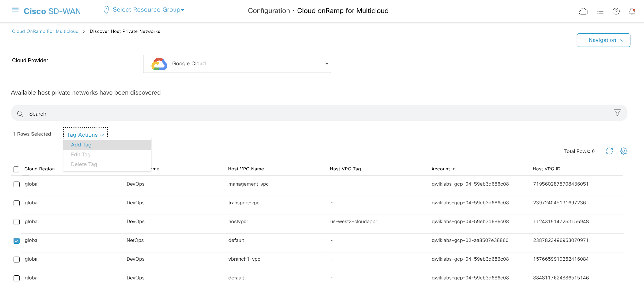Click the filter funnel icon
This screenshot has width=644, height=289.
point(617,113)
